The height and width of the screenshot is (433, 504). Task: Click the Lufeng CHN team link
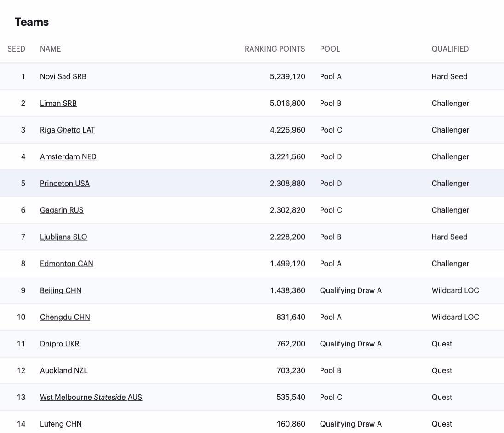[61, 424]
